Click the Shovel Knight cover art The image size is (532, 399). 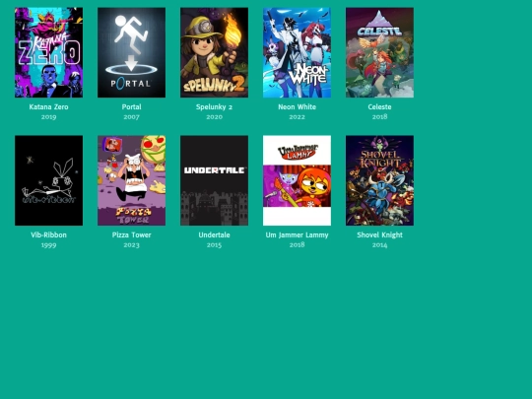(x=379, y=180)
